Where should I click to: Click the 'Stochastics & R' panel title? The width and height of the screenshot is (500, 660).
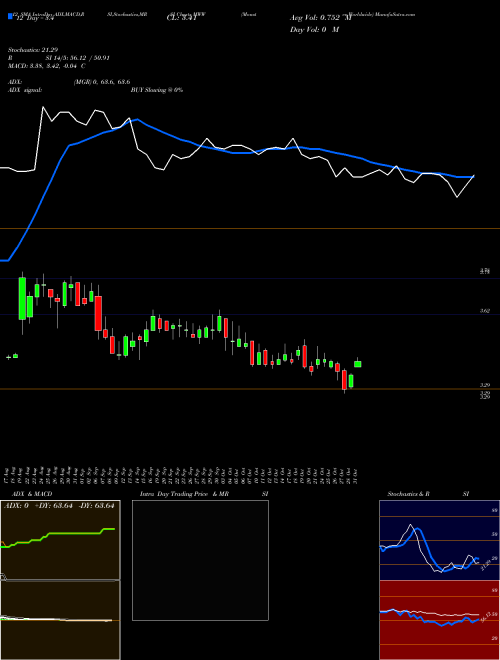(409, 494)
